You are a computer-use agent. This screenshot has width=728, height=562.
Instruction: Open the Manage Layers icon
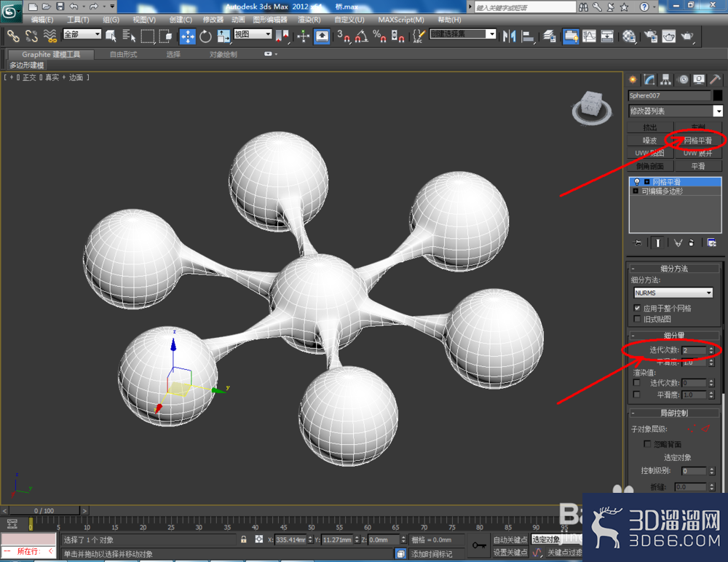click(x=550, y=36)
